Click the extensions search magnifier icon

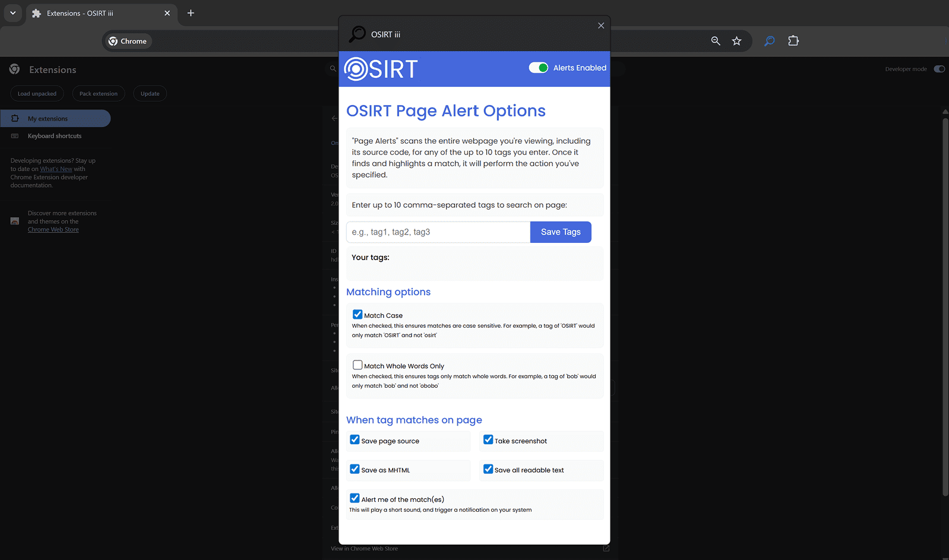[x=333, y=69]
